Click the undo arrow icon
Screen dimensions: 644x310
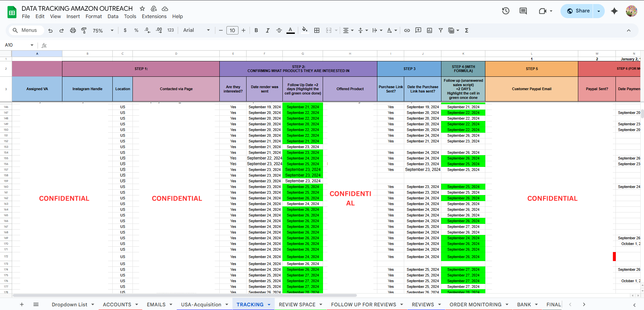click(x=50, y=30)
